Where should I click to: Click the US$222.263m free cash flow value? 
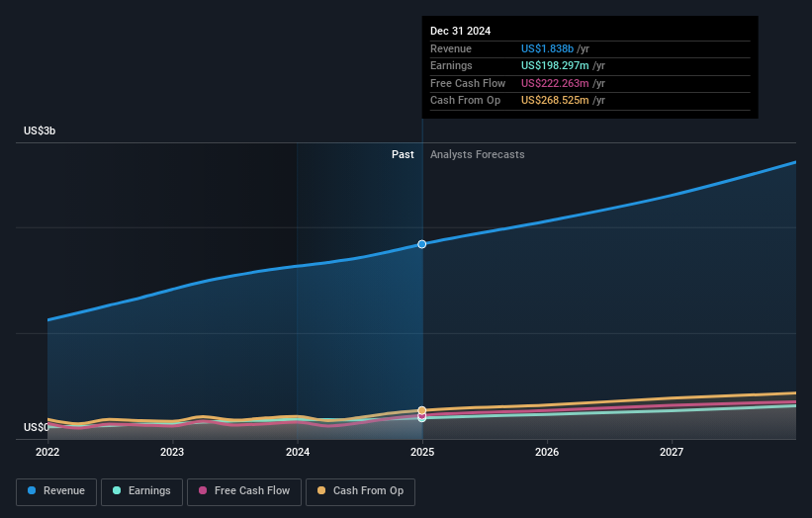click(555, 83)
